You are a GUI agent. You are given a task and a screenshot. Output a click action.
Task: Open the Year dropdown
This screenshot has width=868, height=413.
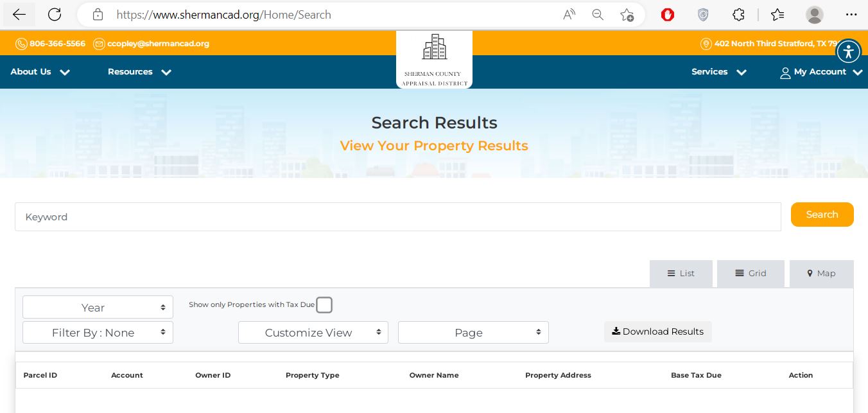pos(98,308)
